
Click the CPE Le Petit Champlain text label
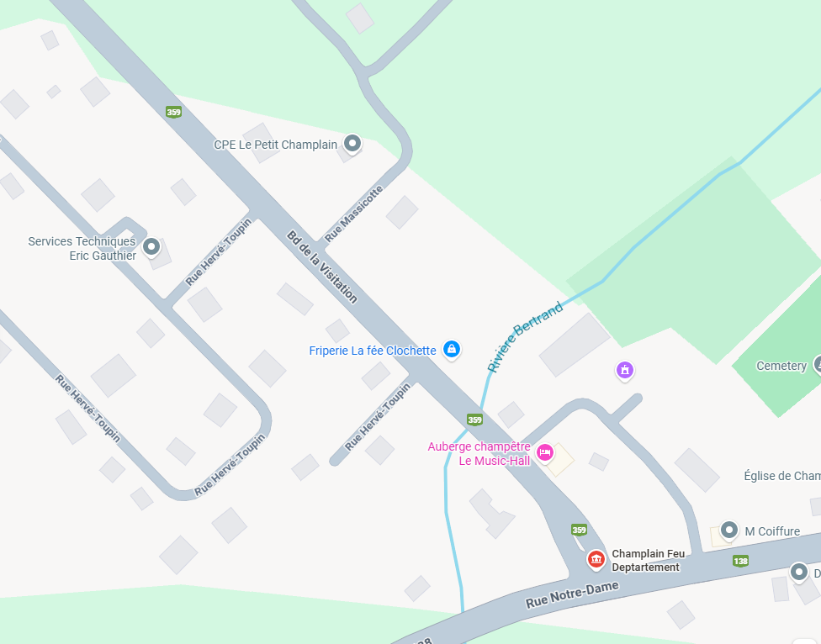click(x=275, y=145)
